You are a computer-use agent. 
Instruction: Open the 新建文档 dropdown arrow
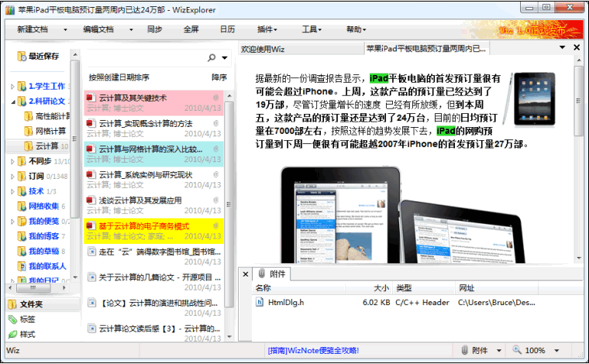point(65,29)
